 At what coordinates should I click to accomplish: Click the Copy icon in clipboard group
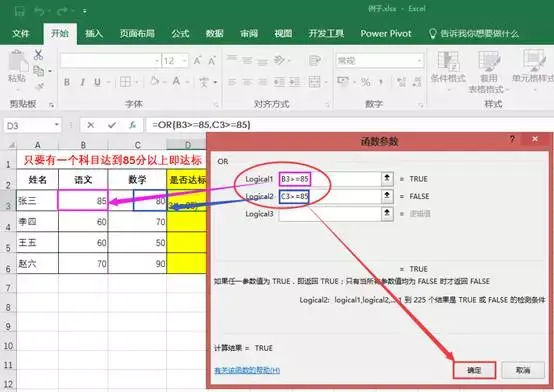(38, 71)
